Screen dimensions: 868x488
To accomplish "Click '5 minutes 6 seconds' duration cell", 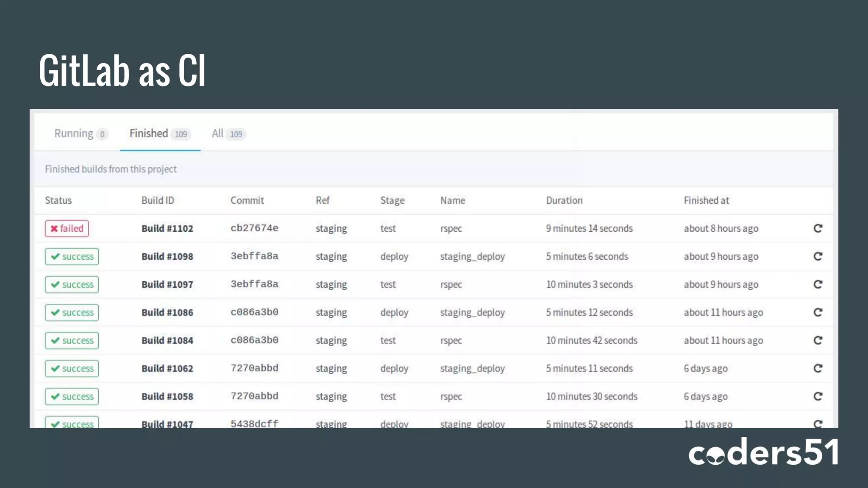I will (587, 256).
